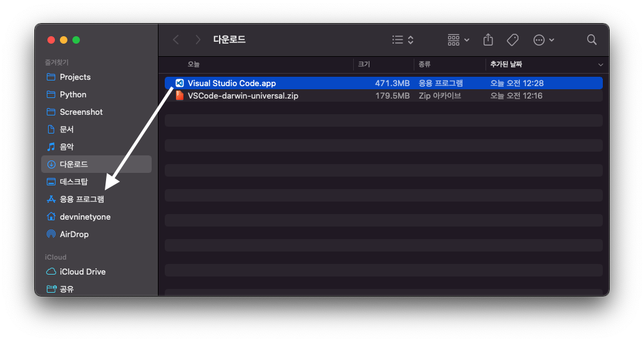The height and width of the screenshot is (342, 644).
Task: Click the 다운로드 window title
Action: [229, 39]
